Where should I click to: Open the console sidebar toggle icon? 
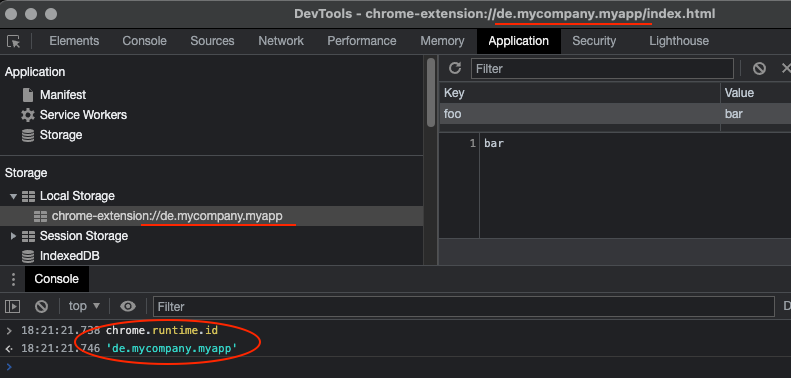[x=13, y=306]
